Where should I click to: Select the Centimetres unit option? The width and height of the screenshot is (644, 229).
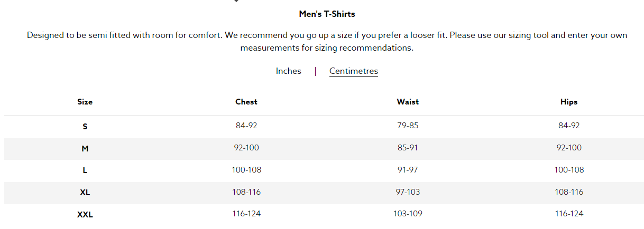pos(354,71)
